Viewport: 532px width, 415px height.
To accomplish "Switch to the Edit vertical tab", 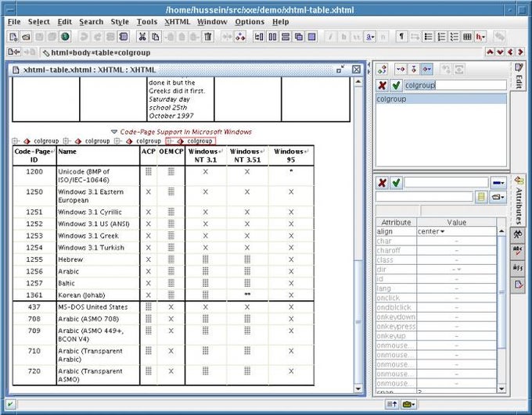I will tap(519, 76).
